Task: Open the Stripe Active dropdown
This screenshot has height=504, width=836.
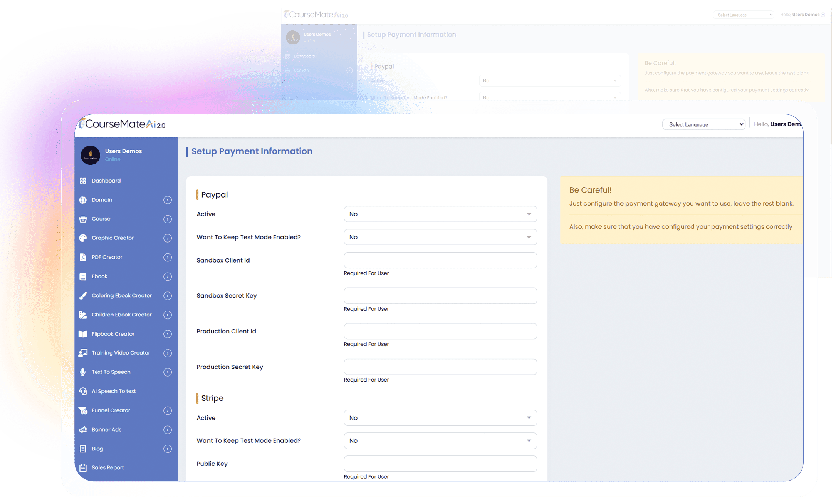Action: 440,418
